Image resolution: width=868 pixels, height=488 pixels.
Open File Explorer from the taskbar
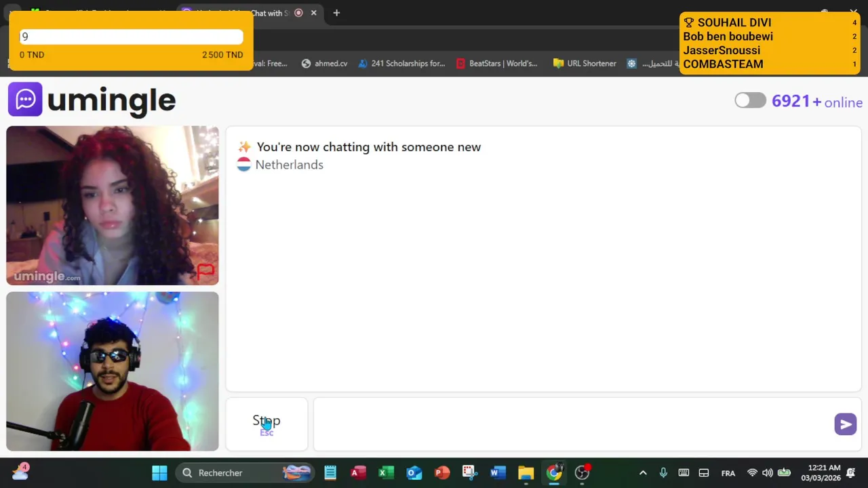(526, 472)
